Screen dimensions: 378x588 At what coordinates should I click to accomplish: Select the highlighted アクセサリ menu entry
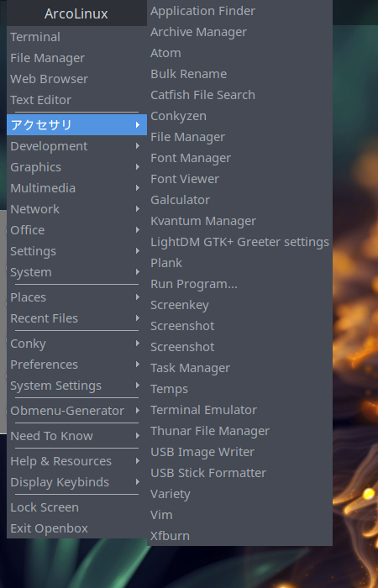point(77,124)
